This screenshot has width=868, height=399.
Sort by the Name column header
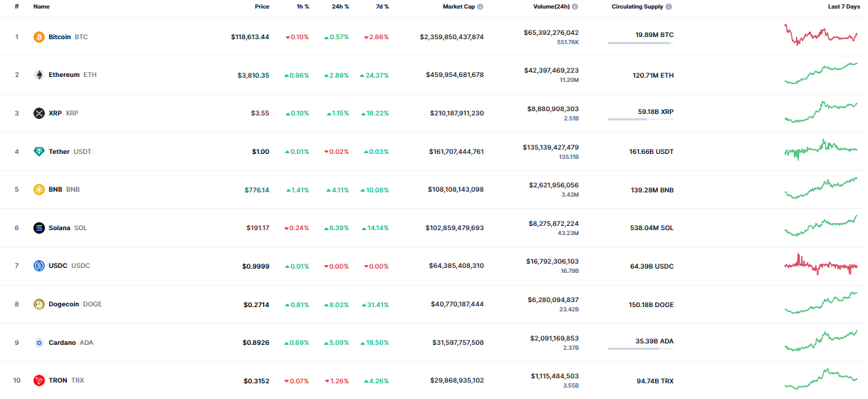click(x=41, y=6)
